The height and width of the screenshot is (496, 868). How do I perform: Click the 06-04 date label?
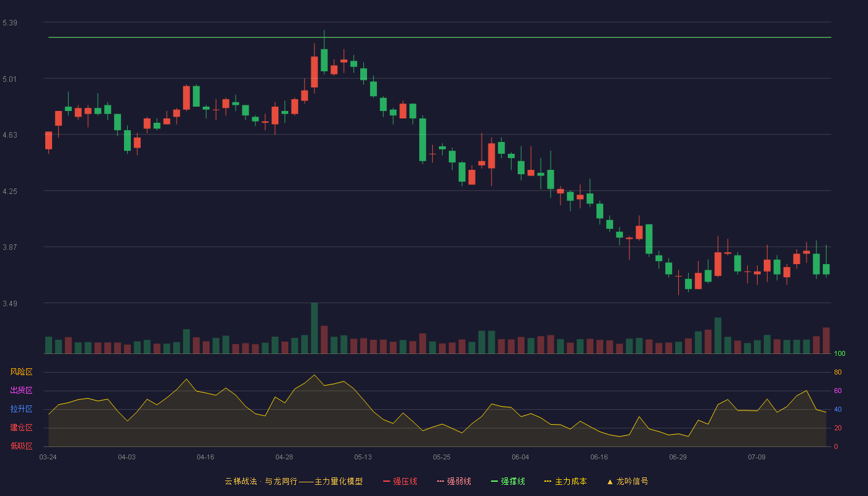click(x=520, y=457)
